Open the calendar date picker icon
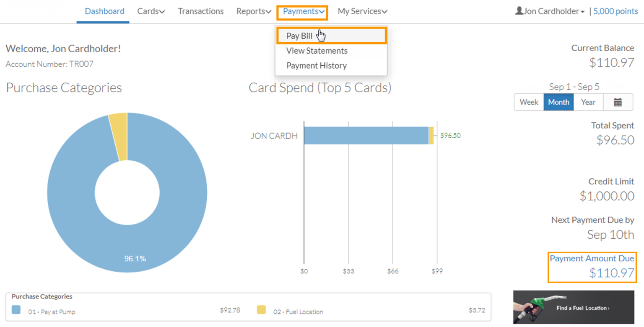 618,102
